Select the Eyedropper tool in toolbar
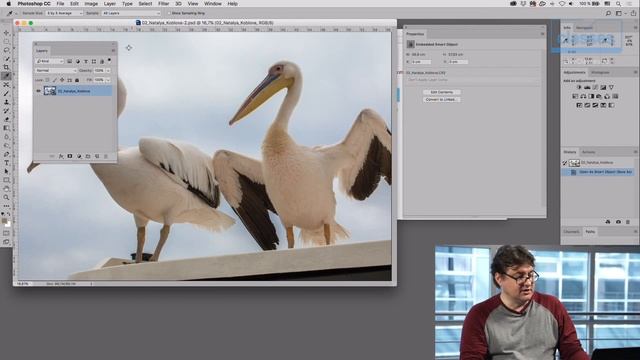The image size is (640, 360). [x=6, y=76]
